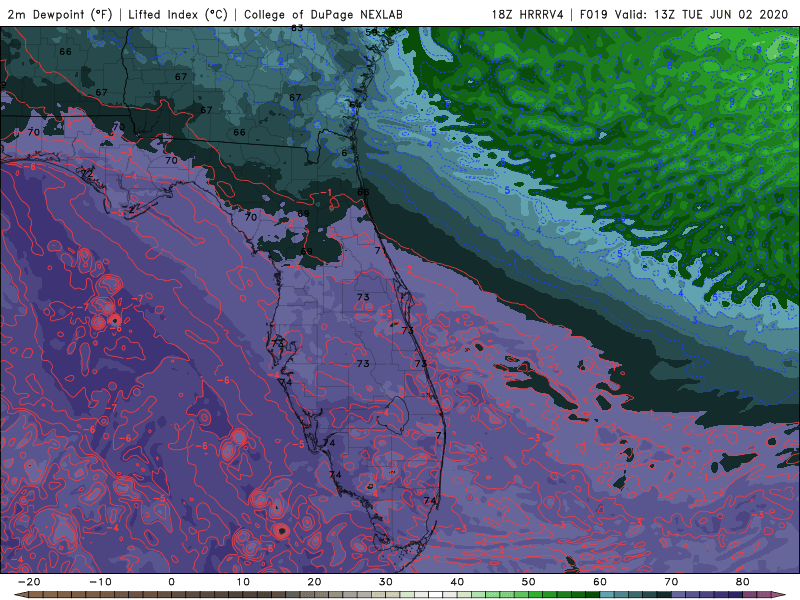Click the "F019" forecast hour text

[593, 14]
